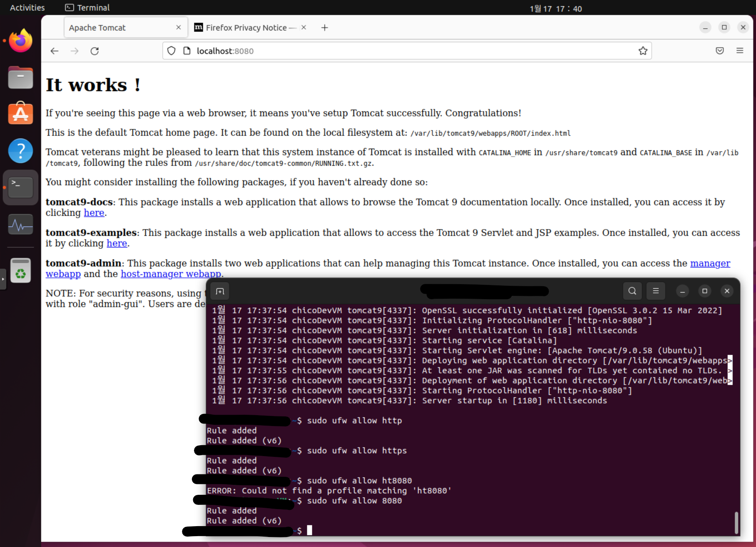Click the 'sudo ufw allow https' command line
Viewport: 756px width, 547px height.
coord(357,451)
